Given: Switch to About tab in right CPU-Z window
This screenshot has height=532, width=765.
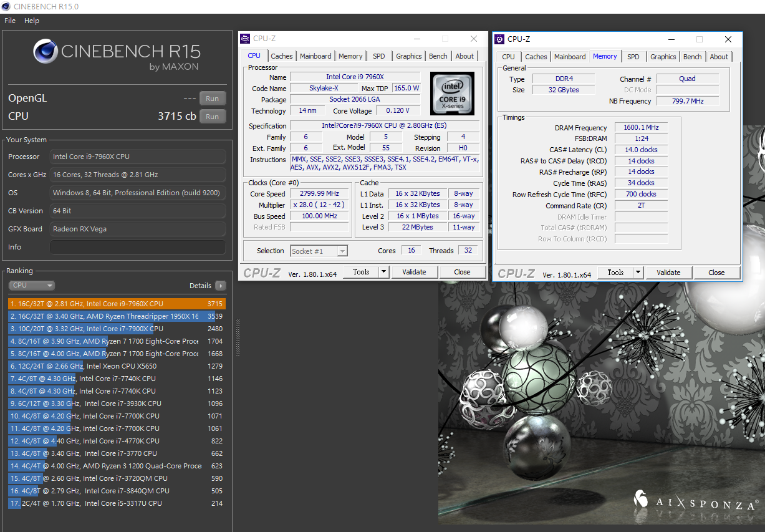Looking at the screenshot, I should click(719, 57).
